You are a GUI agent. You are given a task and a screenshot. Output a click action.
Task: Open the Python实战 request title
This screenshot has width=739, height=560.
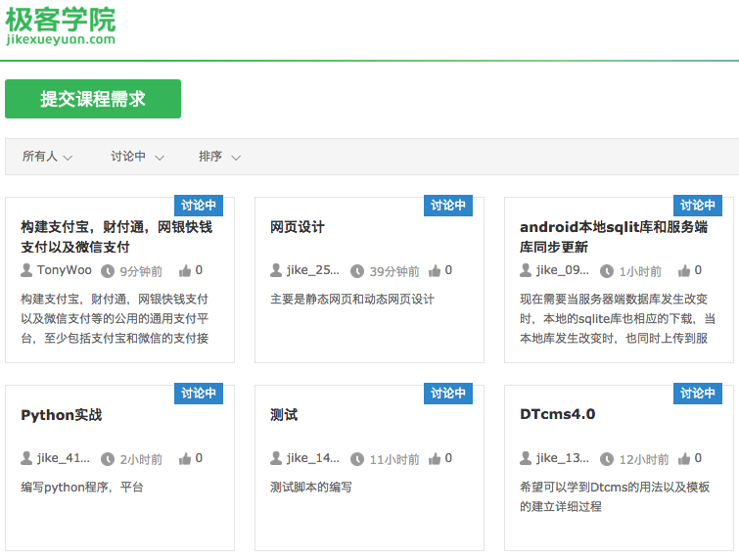pyautogui.click(x=61, y=415)
